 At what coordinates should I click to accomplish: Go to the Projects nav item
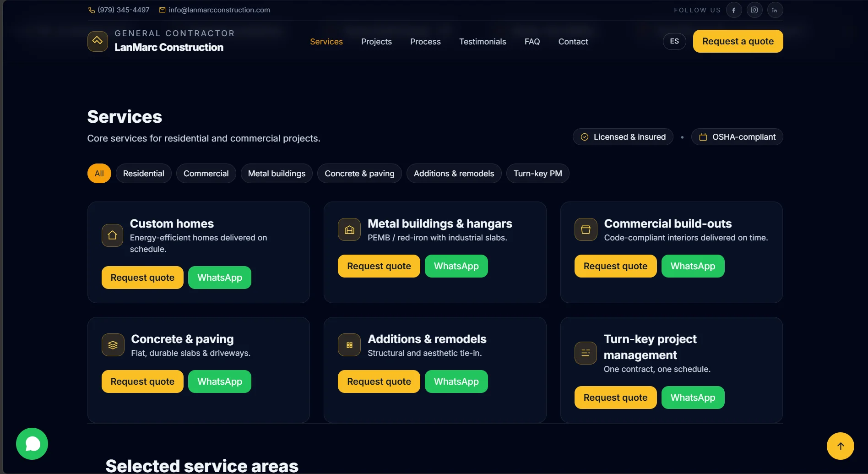[x=376, y=42]
